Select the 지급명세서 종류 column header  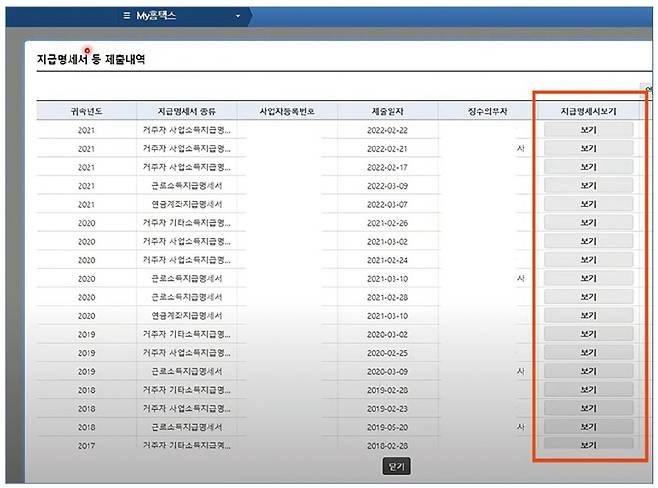coord(186,111)
